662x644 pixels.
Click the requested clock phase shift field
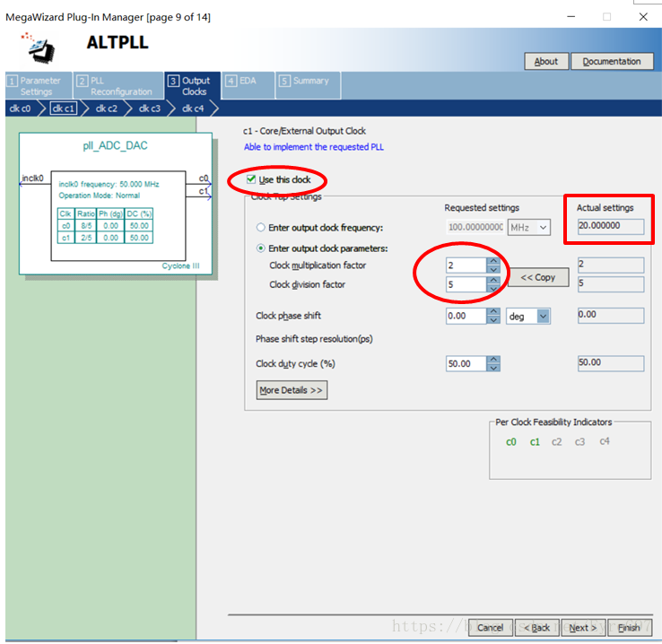pyautogui.click(x=466, y=316)
